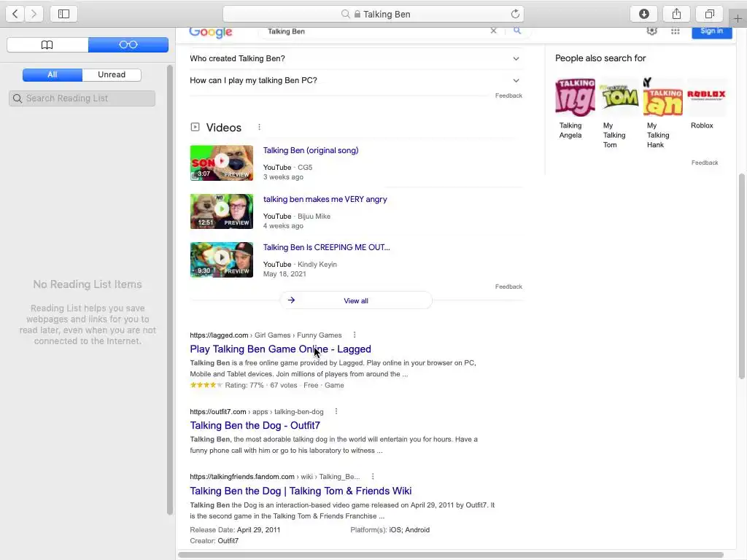Image resolution: width=747 pixels, height=560 pixels.
Task: Click Roblox related search image
Action: point(706,97)
